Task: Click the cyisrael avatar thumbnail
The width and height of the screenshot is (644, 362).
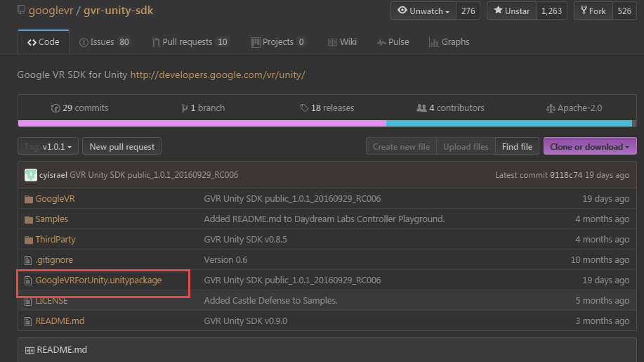Action: [31, 175]
